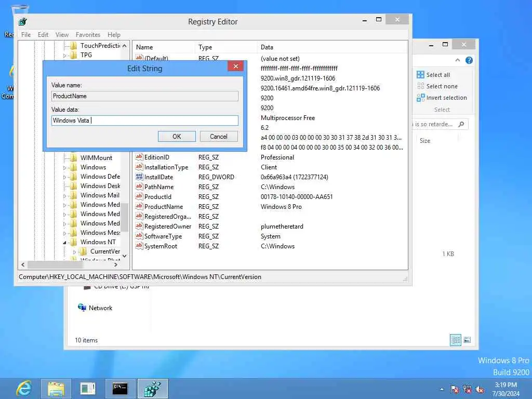This screenshot has width=532, height=399.
Task: Click the 'Windows 8 Pro' data cell
Action: [x=281, y=207]
